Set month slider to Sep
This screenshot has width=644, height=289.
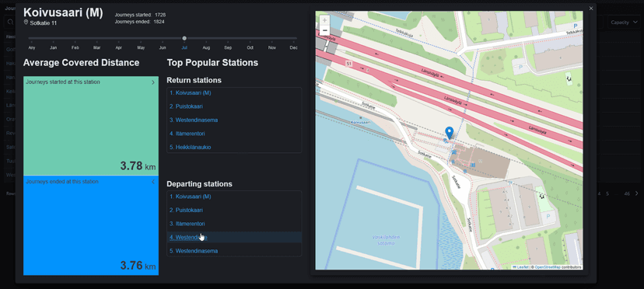(x=228, y=47)
